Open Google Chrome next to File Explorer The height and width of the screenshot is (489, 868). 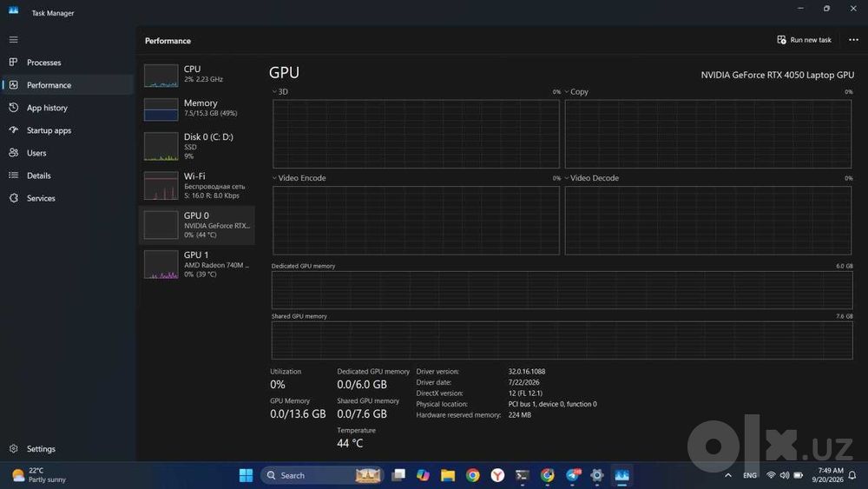(473, 475)
